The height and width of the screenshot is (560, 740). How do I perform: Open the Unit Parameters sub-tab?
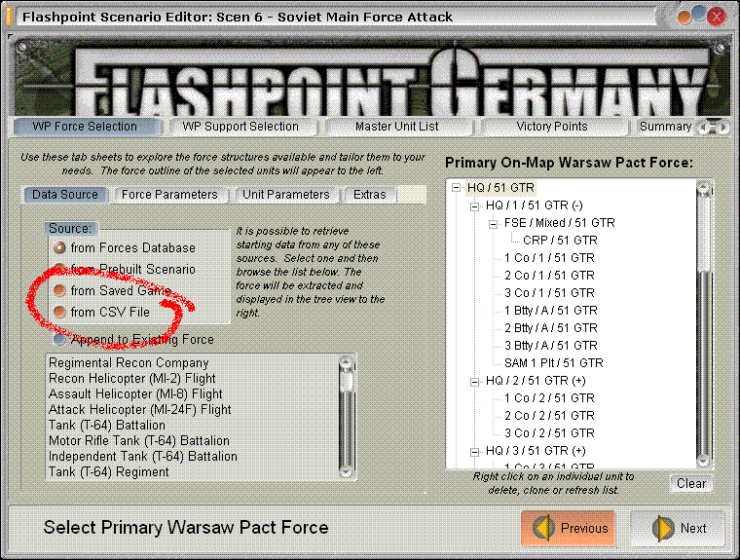click(x=286, y=195)
